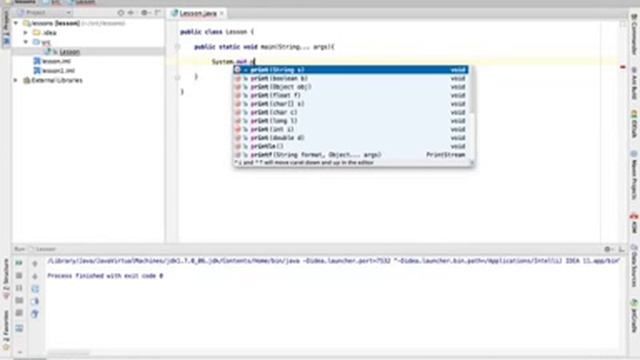
Task: Choose print(double d) completion suggestion
Action: (x=351, y=138)
